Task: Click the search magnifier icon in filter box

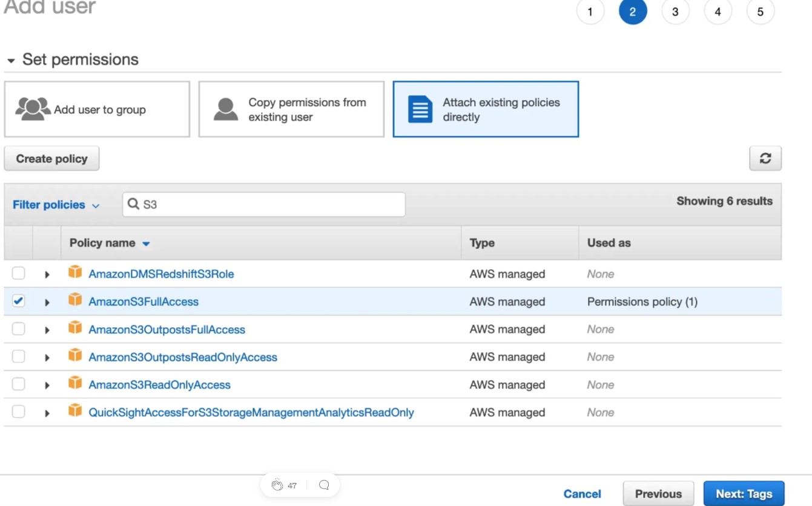Action: (x=133, y=204)
